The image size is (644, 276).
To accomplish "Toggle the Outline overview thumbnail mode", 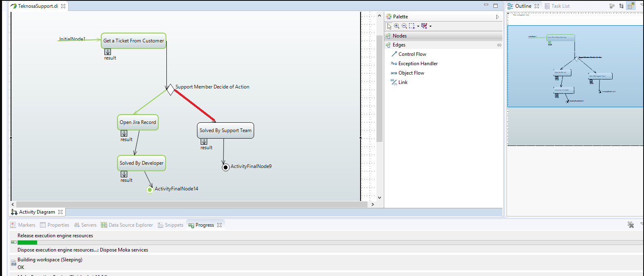I will click(631, 6).
